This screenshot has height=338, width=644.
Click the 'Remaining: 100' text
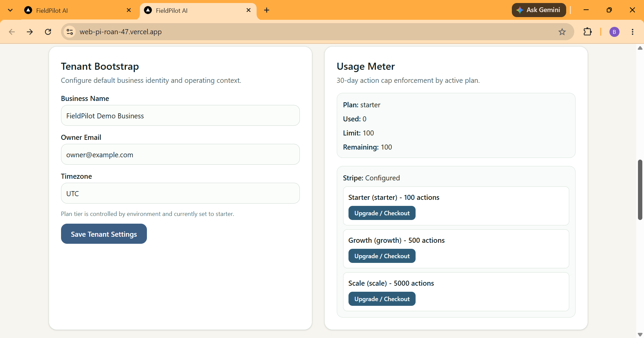tap(367, 147)
